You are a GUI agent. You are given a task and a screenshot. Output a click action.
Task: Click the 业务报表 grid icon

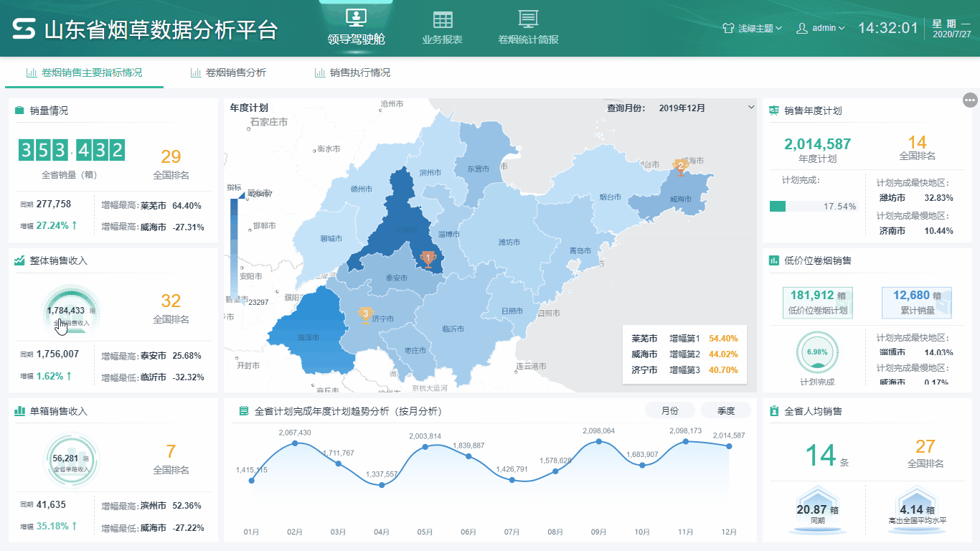pos(443,18)
